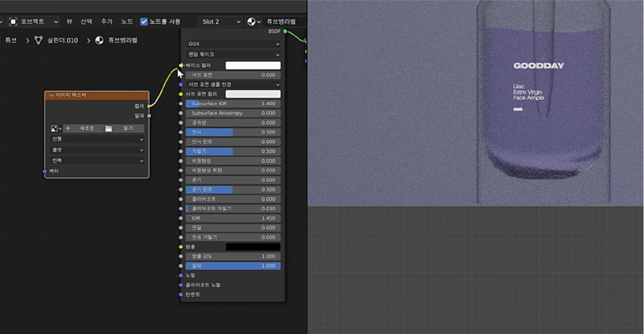Click the 반사 slider at 0.500

[x=233, y=132]
